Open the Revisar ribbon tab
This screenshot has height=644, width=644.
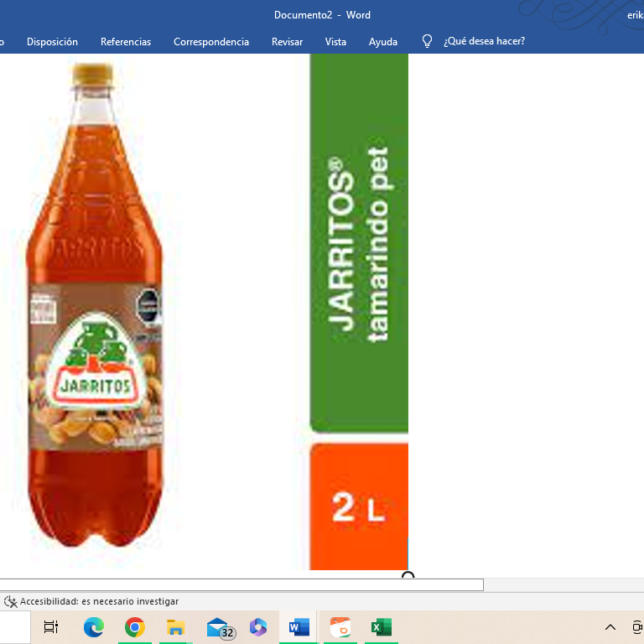click(x=287, y=42)
